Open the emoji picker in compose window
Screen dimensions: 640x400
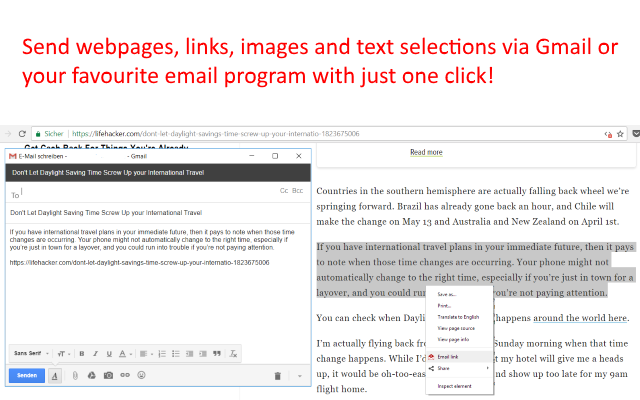[x=141, y=375]
